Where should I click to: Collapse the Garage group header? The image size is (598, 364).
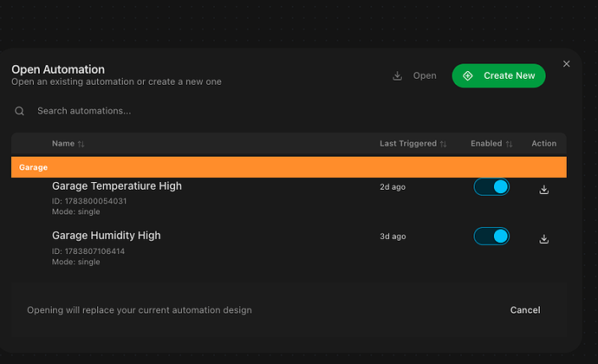(289, 167)
